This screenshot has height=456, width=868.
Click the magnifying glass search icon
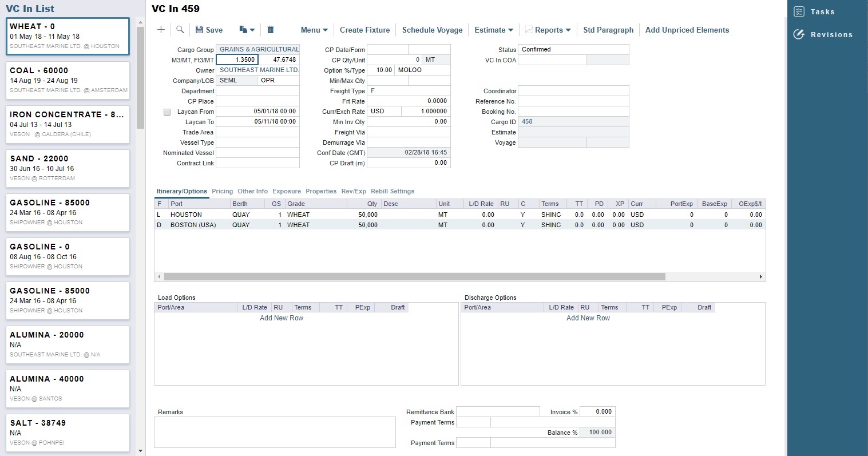coord(180,30)
